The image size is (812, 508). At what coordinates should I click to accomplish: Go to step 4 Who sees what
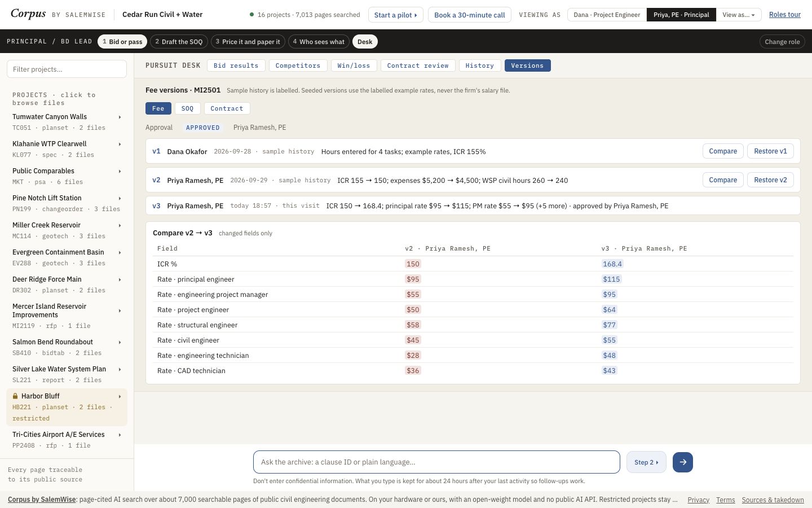319,42
